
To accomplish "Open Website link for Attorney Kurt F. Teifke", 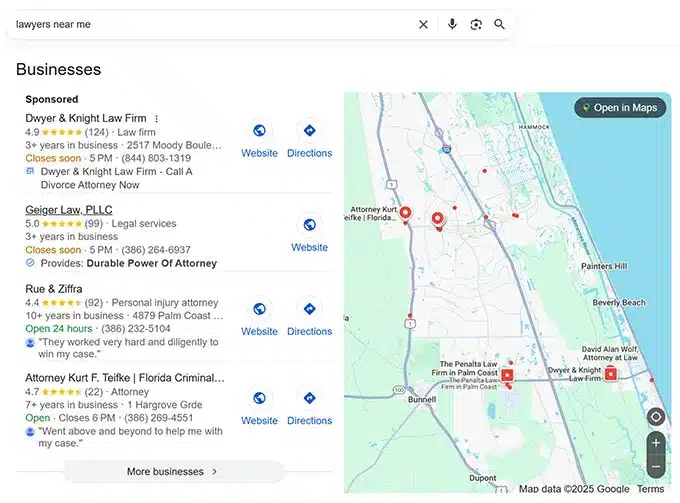I will (259, 421).
